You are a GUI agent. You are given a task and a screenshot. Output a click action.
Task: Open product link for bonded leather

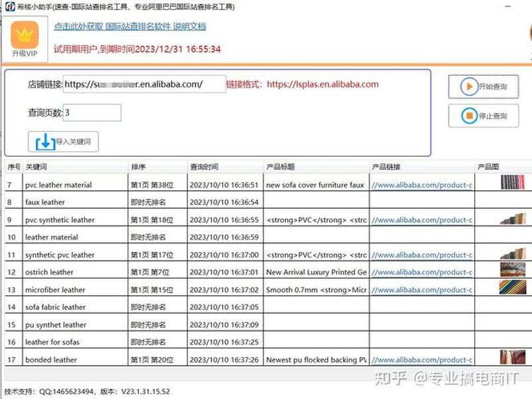(422, 360)
